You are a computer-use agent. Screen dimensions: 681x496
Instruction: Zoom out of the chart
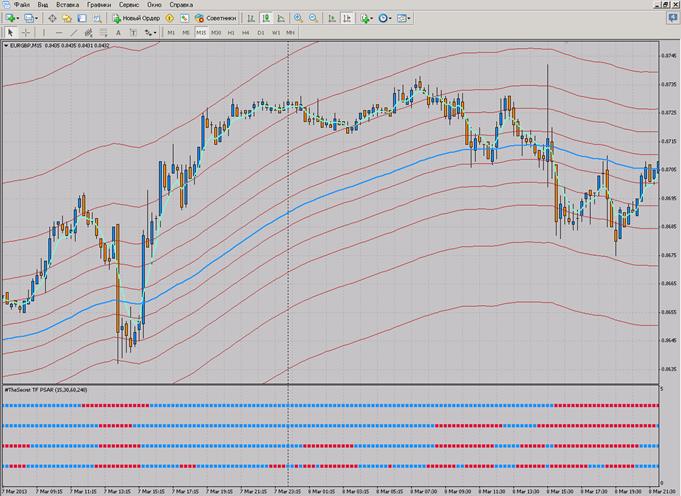(313, 18)
